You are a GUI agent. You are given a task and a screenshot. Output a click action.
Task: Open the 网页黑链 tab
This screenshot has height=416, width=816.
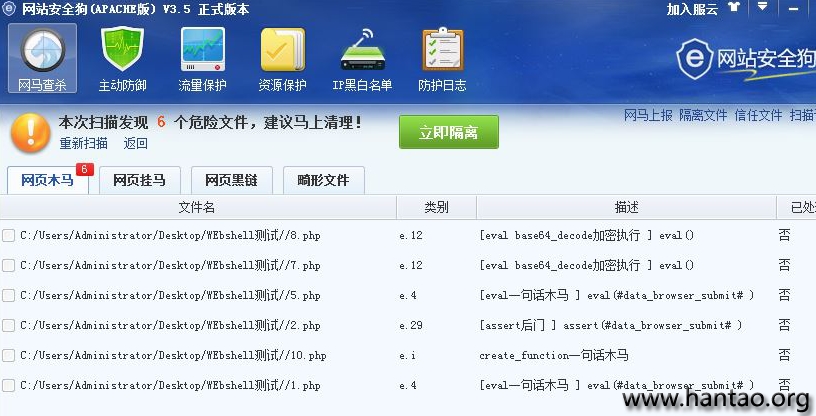pos(231,181)
